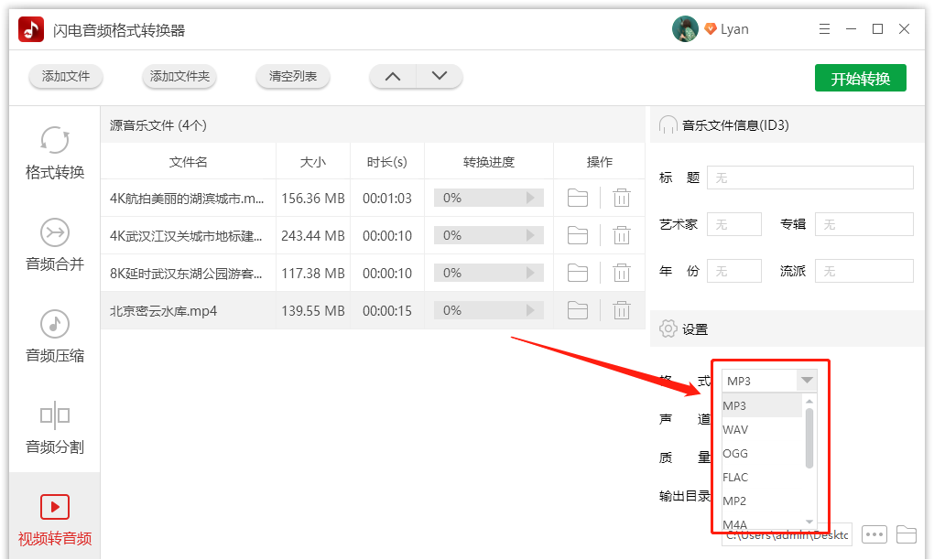Click the app logo icon in title bar
Screen dimensions: 934x560
[x=31, y=29]
